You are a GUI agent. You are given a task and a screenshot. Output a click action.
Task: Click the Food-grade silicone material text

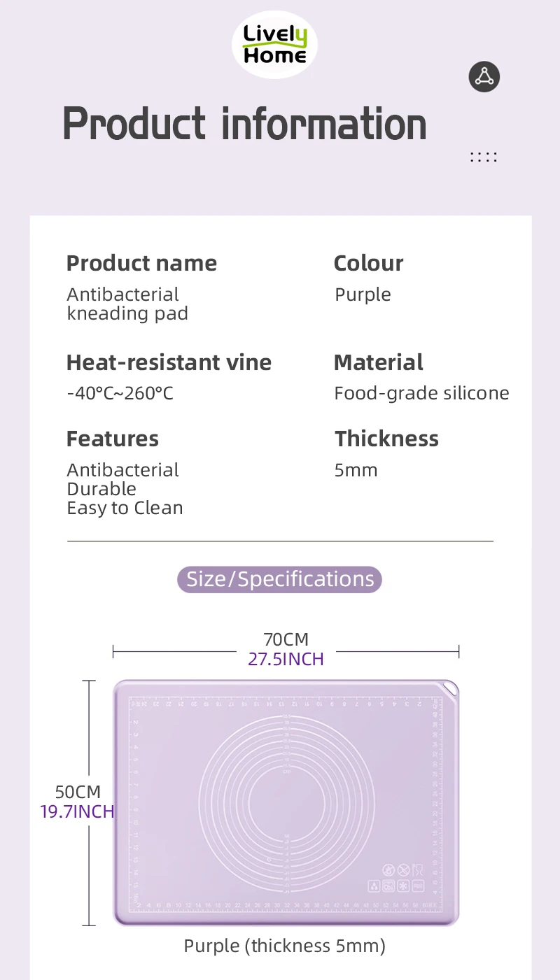[421, 393]
